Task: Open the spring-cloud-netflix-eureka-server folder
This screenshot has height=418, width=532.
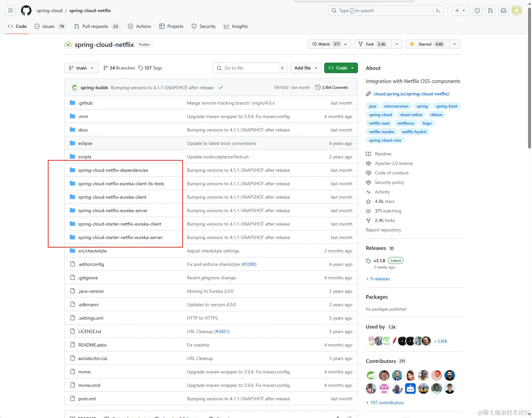Action: tap(113, 210)
